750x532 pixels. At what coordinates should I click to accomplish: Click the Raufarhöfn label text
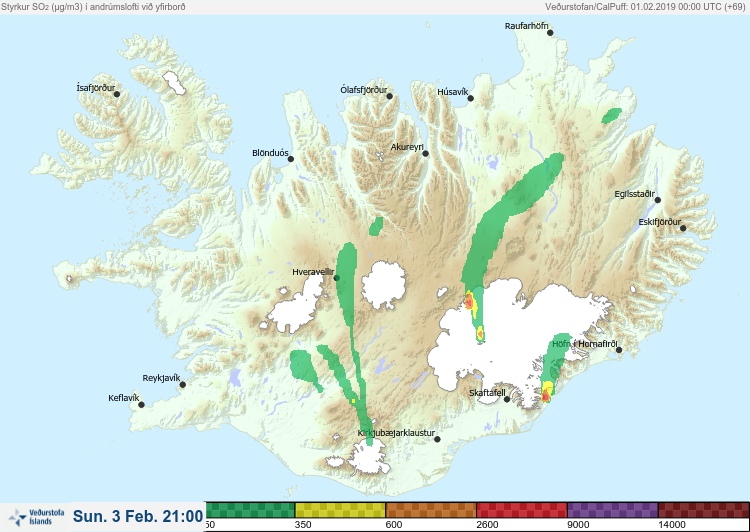[x=527, y=26]
